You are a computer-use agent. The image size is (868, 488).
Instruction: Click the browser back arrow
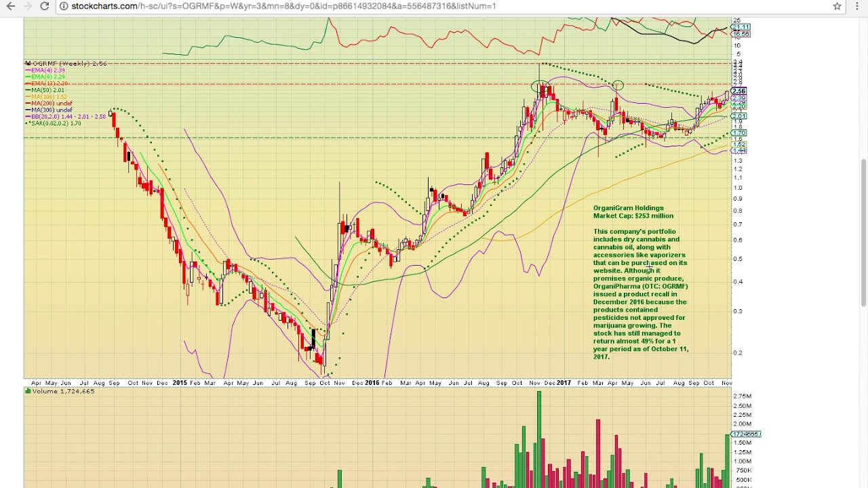[x=11, y=6]
